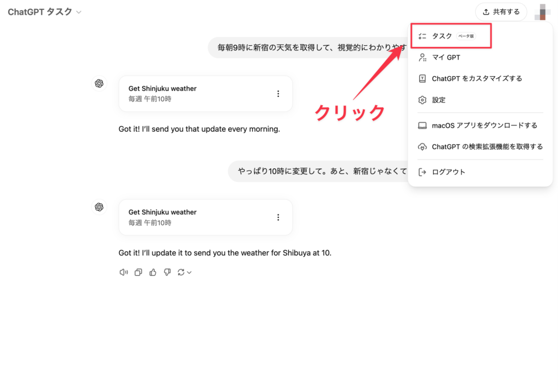
Task: Give a thumbs down to the last response
Action: click(x=167, y=272)
